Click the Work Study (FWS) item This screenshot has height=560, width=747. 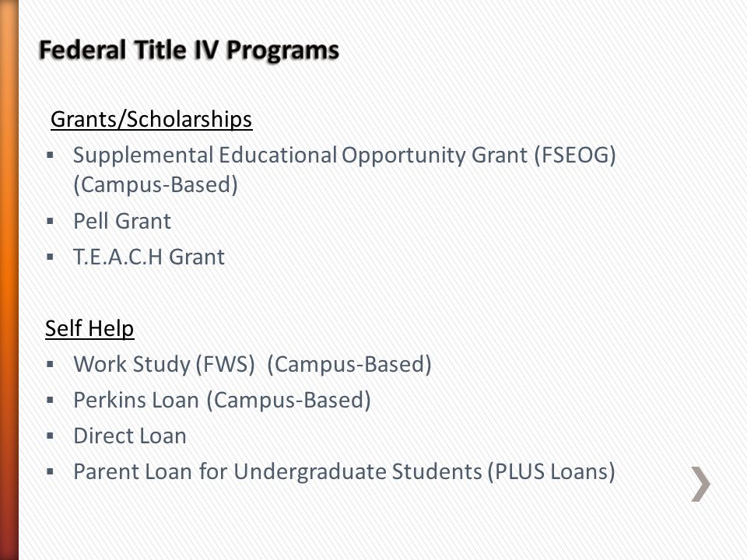252,364
